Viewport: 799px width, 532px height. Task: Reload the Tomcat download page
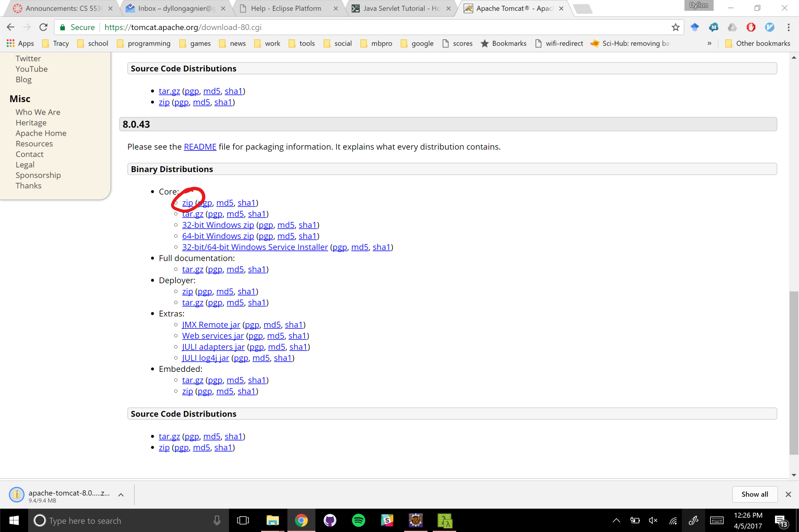43,27
